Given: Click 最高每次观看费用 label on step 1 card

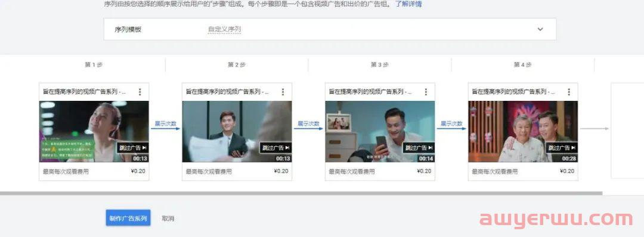Looking at the screenshot, I should 66,171.
